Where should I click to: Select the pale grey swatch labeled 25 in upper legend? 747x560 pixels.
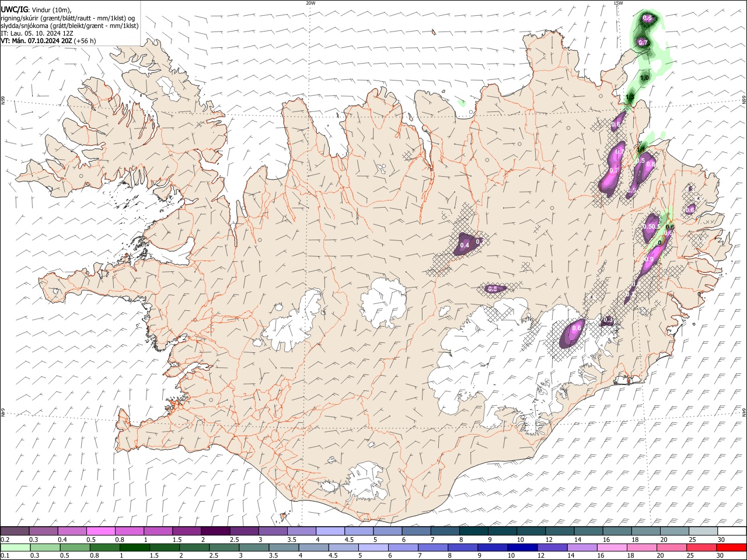703,531
